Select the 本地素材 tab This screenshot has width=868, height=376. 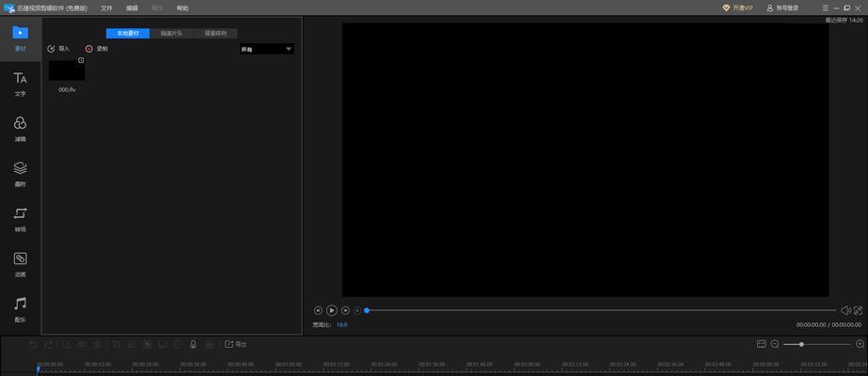pyautogui.click(x=127, y=33)
